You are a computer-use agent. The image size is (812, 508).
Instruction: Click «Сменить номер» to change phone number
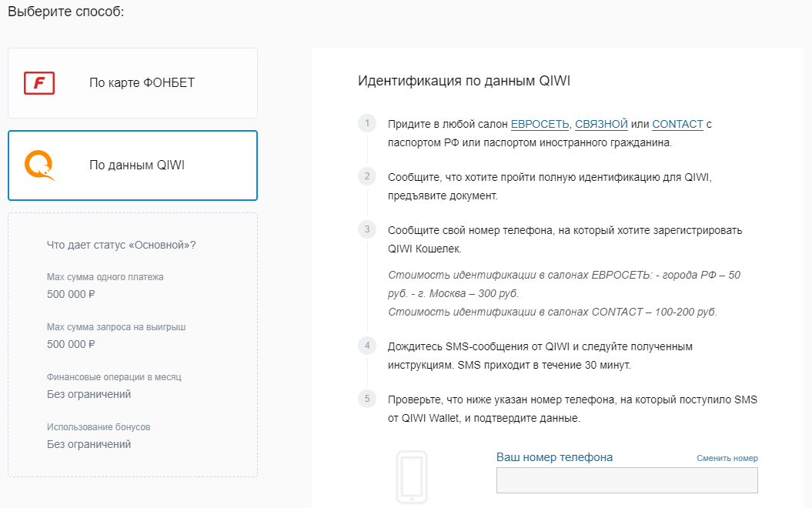(727, 458)
